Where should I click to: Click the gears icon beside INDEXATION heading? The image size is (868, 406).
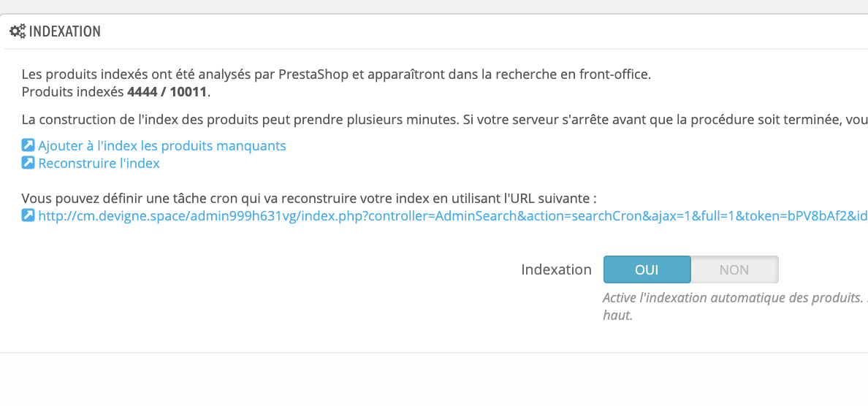[x=18, y=31]
